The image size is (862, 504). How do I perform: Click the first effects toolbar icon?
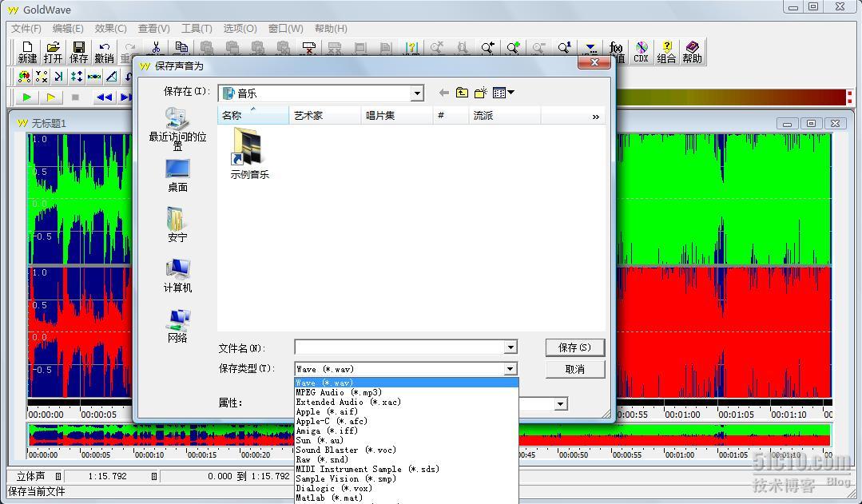pyautogui.click(x=24, y=77)
